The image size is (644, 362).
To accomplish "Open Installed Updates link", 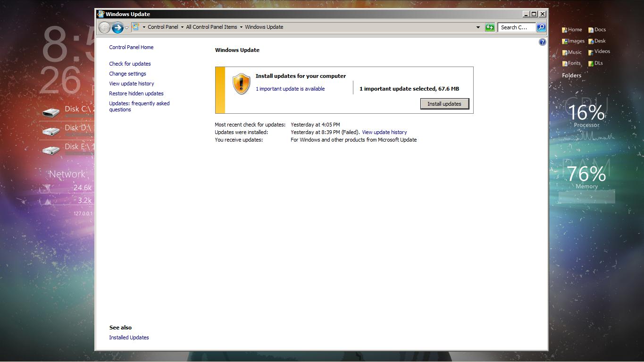I will [129, 337].
